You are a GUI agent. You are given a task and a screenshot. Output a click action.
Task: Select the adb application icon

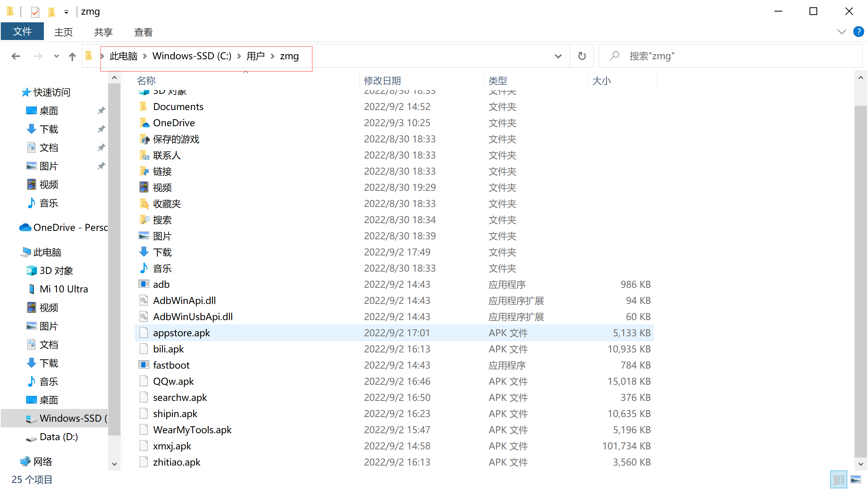tap(144, 284)
